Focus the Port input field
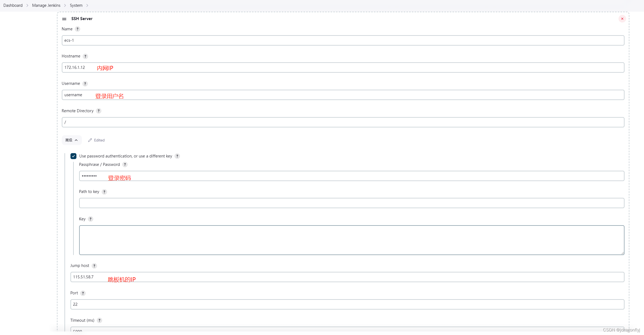644x335 pixels. coord(347,304)
